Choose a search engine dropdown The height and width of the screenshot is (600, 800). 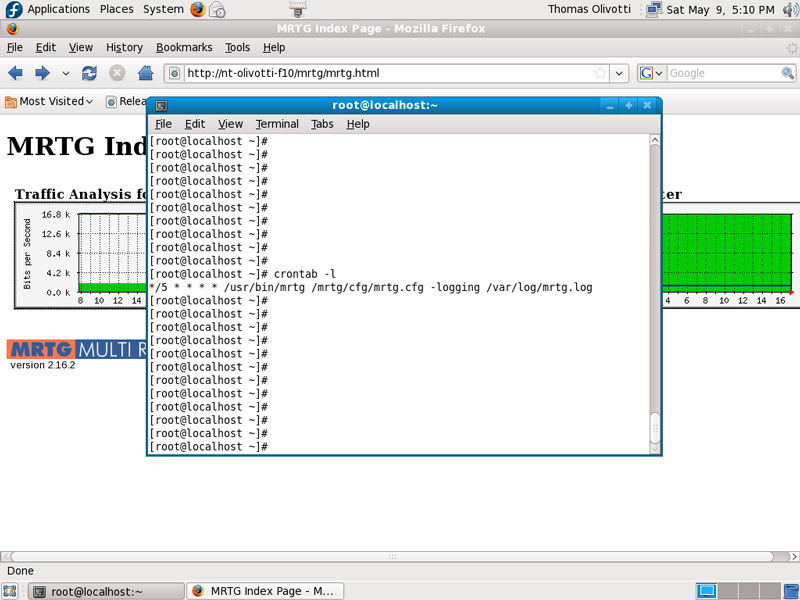(x=652, y=73)
